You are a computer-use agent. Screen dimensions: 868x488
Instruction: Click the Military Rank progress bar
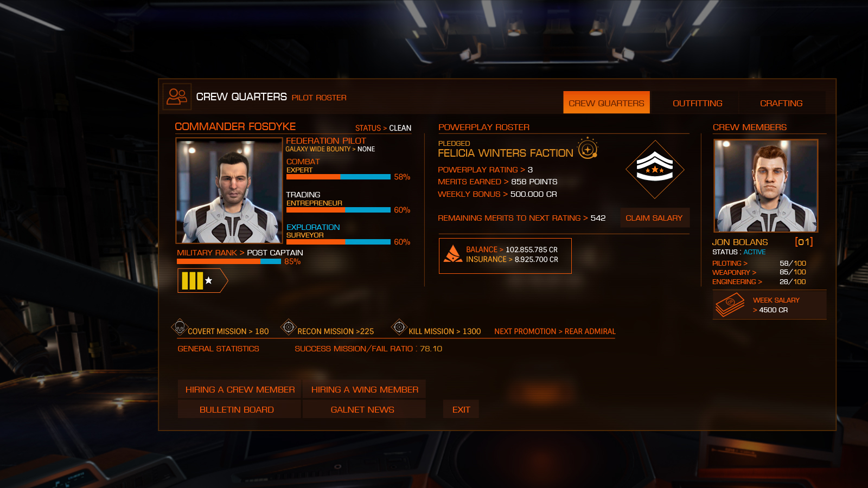pyautogui.click(x=229, y=261)
